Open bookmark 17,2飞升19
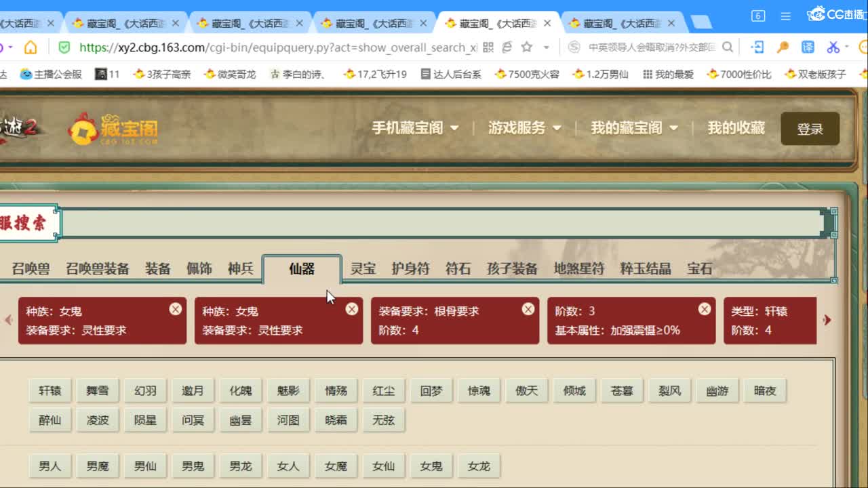868x488 pixels. (375, 74)
